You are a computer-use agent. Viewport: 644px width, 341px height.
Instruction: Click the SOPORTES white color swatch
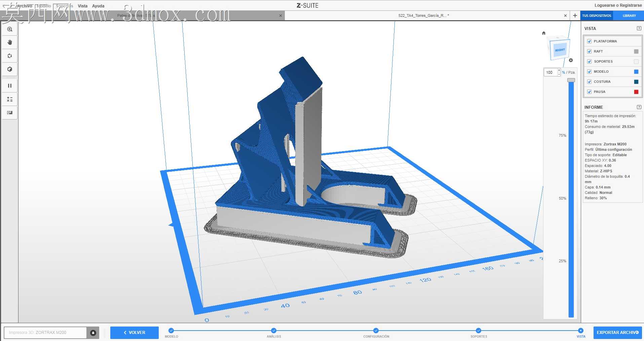click(x=636, y=62)
